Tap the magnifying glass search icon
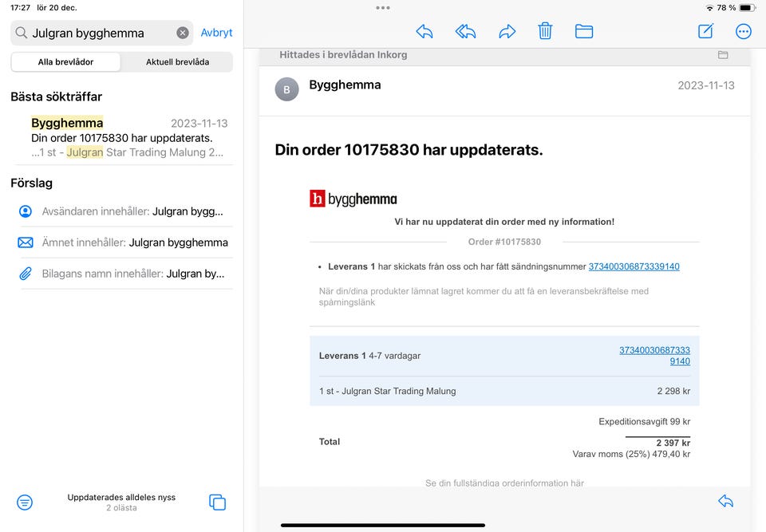766x532 pixels. pos(21,33)
